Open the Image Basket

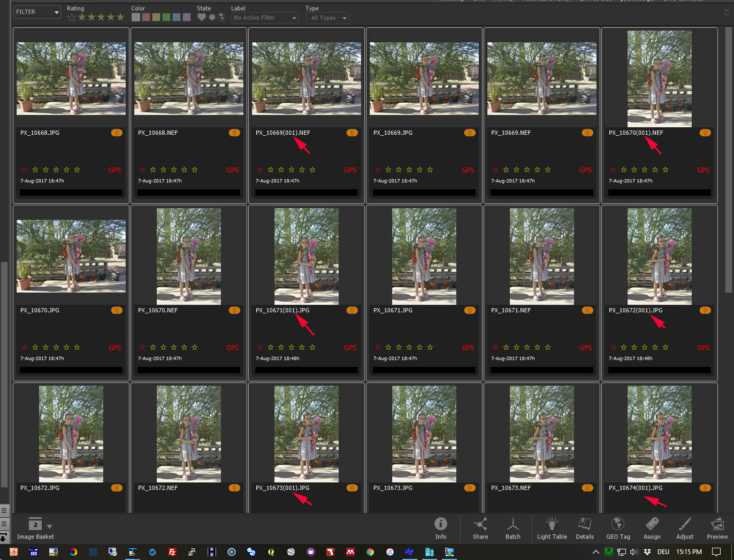35,528
